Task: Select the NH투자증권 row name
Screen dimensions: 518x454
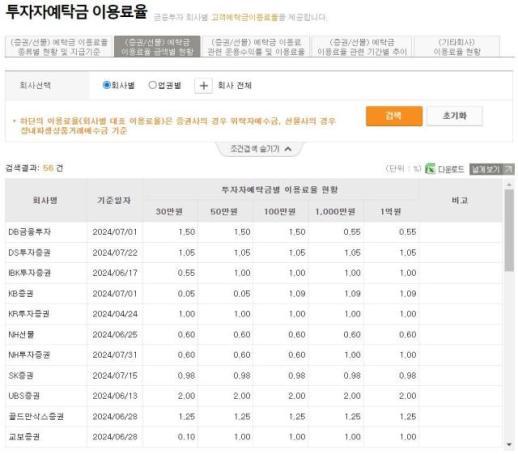Action: tap(29, 355)
